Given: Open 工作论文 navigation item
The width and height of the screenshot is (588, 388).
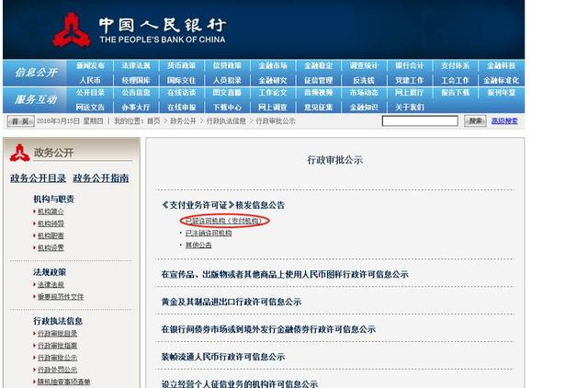Looking at the screenshot, I should pos(273,92).
